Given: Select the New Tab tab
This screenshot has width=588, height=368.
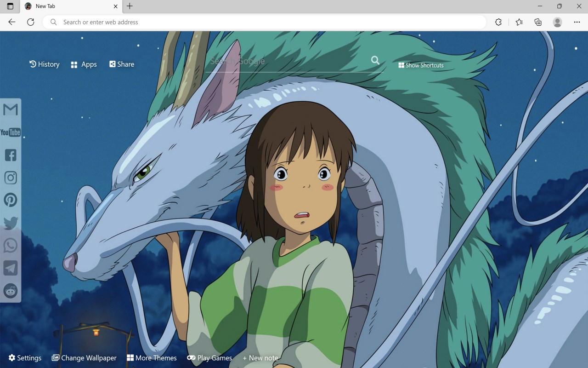Looking at the screenshot, I should (x=71, y=6).
